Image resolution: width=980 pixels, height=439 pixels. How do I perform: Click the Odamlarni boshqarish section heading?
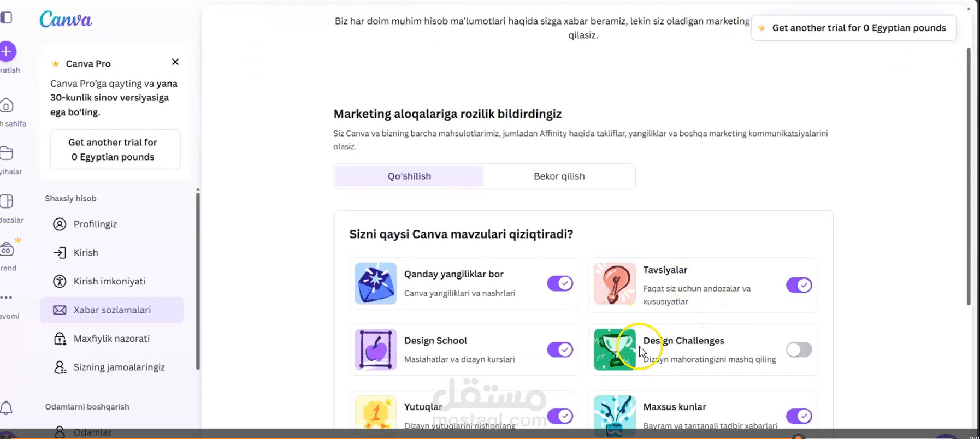87,406
